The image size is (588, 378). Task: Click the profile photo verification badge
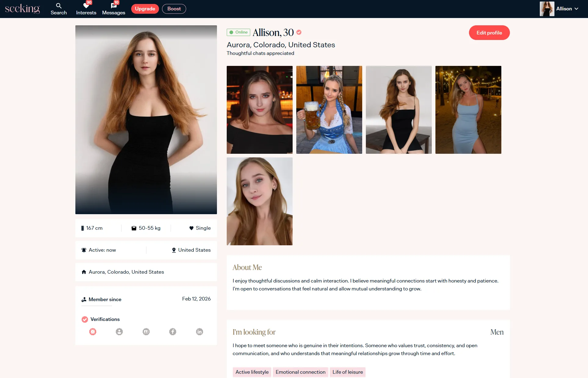tap(119, 332)
